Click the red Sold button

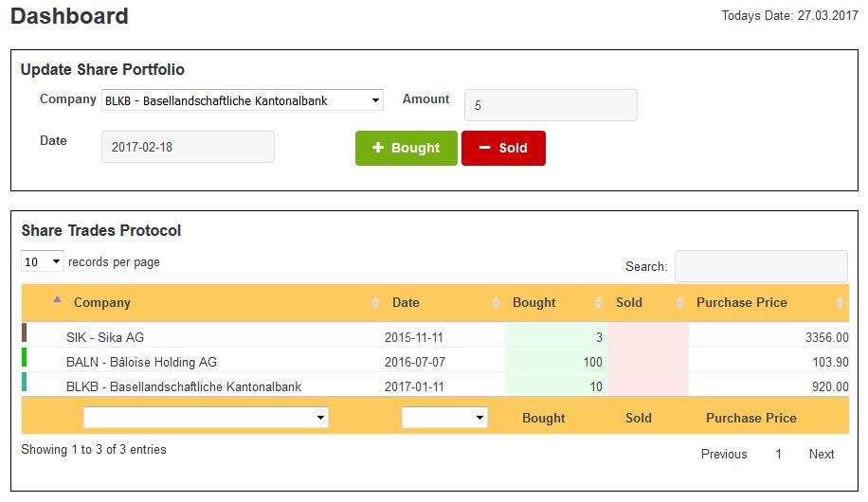click(x=504, y=148)
